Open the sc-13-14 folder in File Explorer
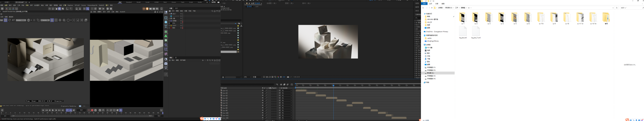 [x=593, y=18]
